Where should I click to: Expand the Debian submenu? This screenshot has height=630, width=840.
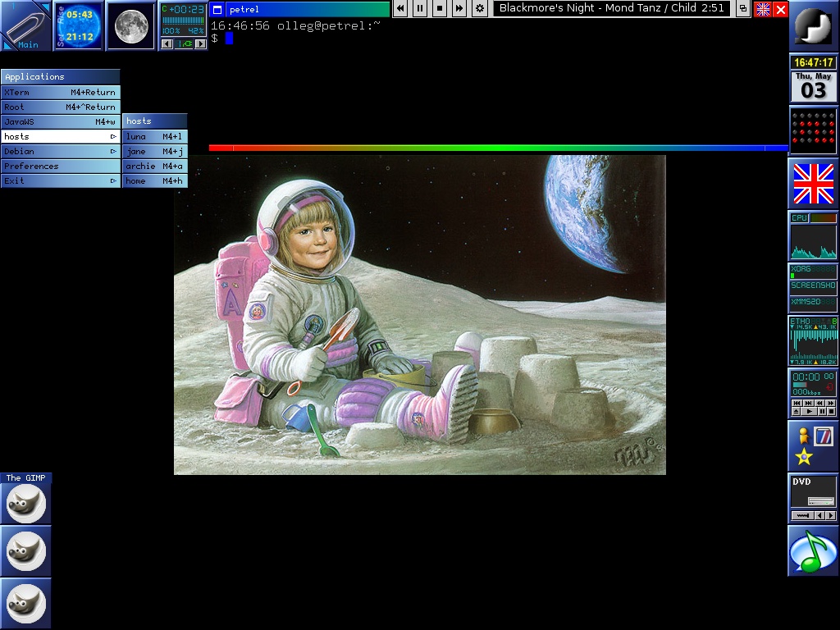coord(61,151)
